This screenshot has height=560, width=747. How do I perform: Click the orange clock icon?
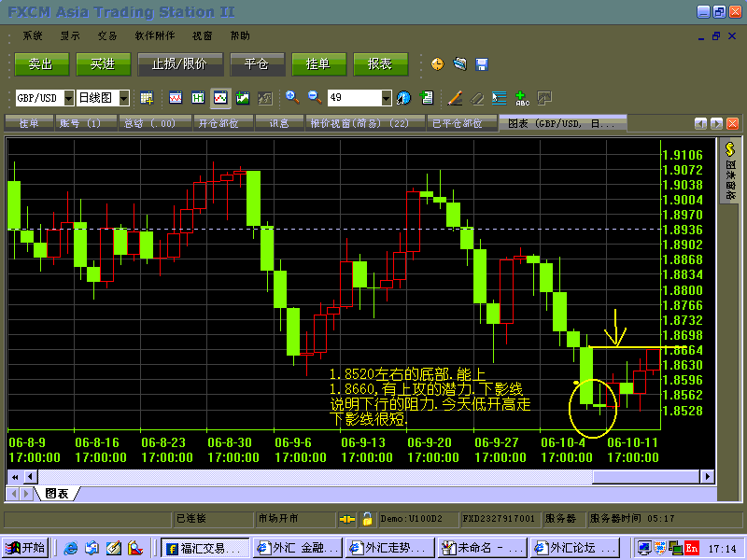click(x=437, y=63)
